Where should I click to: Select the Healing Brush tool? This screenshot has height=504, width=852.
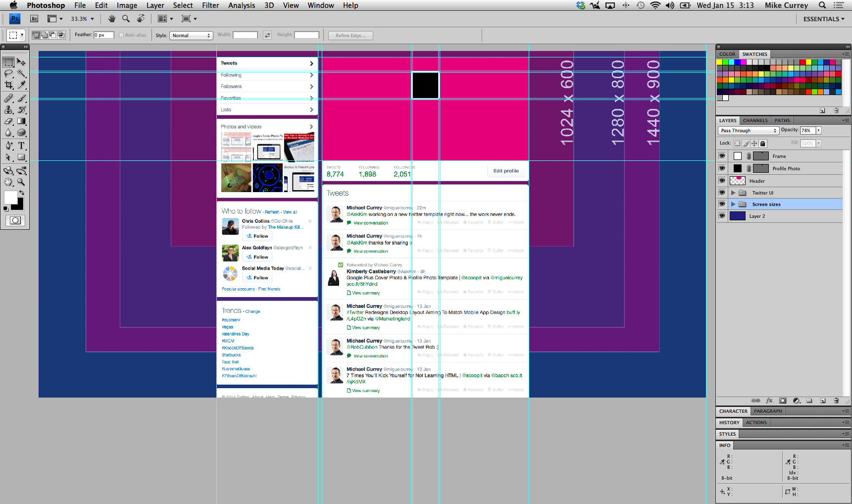[x=8, y=98]
